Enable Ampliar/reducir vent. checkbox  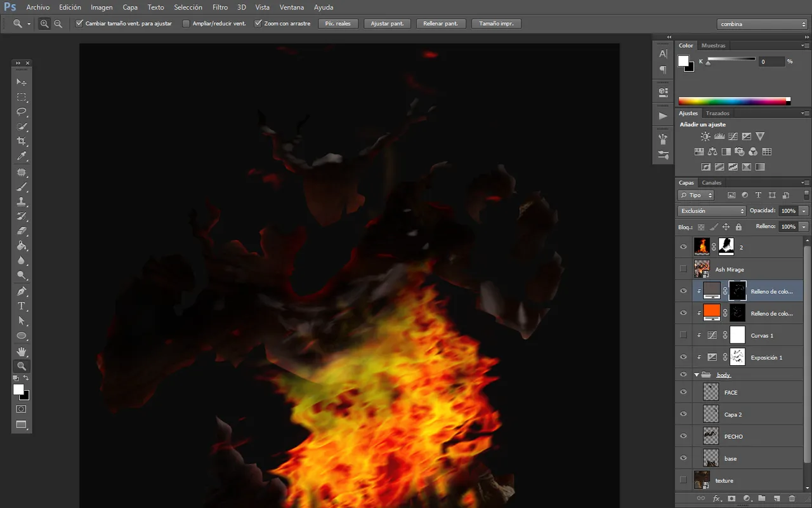coord(186,23)
